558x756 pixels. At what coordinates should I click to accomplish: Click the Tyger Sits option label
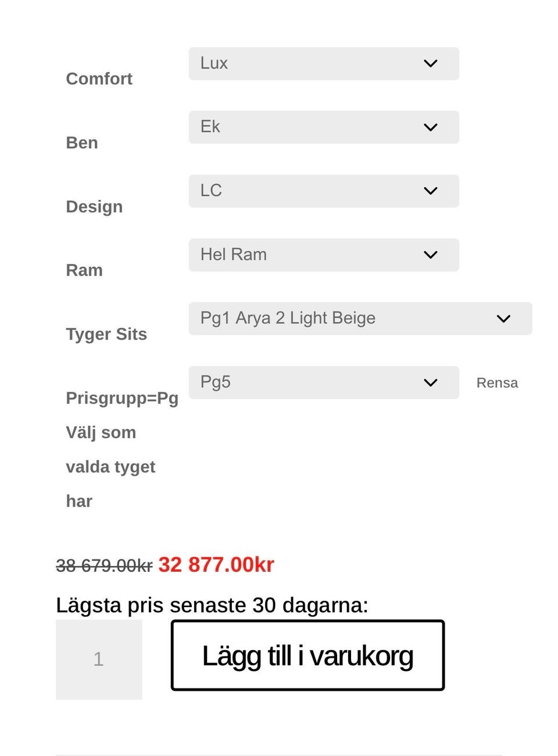click(x=106, y=334)
